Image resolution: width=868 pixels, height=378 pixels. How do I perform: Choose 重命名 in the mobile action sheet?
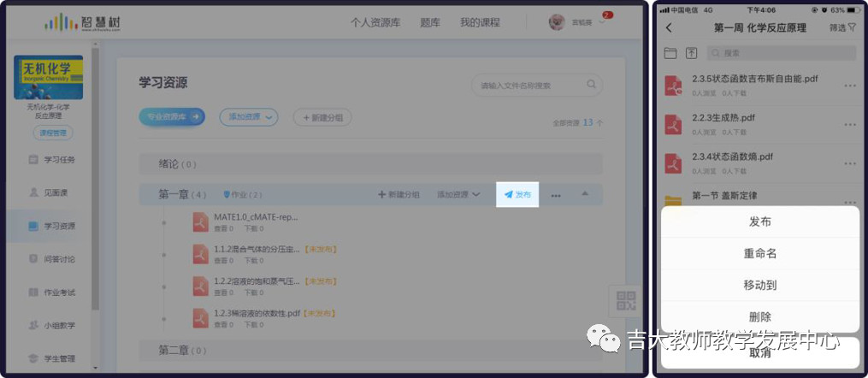coord(759,254)
